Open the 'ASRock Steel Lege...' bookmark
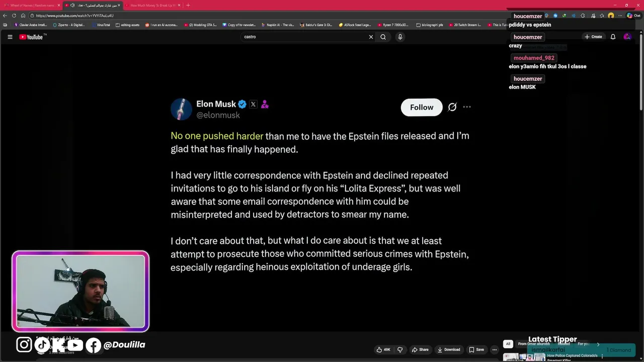This screenshot has width=644, height=362. (x=355, y=25)
